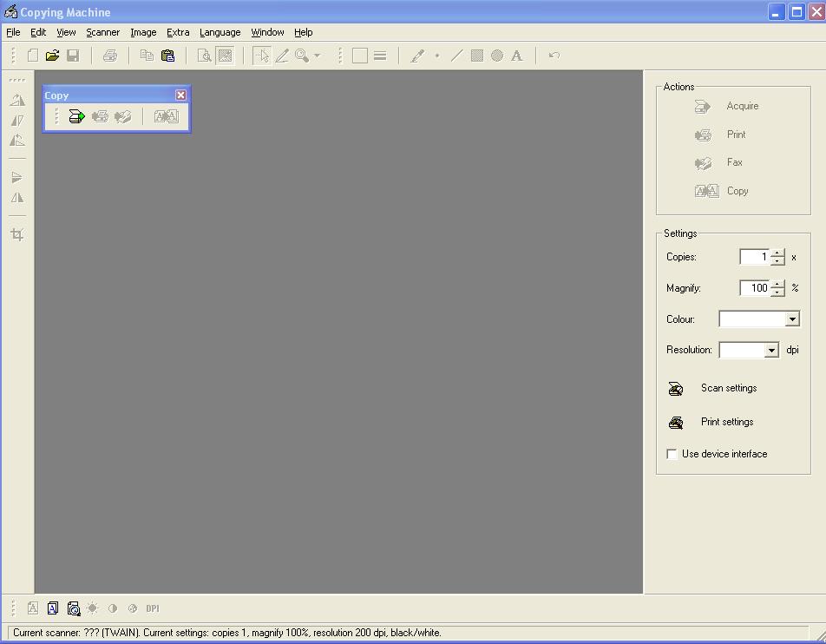The image size is (826, 644).
Task: Click Print in the Actions panel
Action: [x=720, y=135]
